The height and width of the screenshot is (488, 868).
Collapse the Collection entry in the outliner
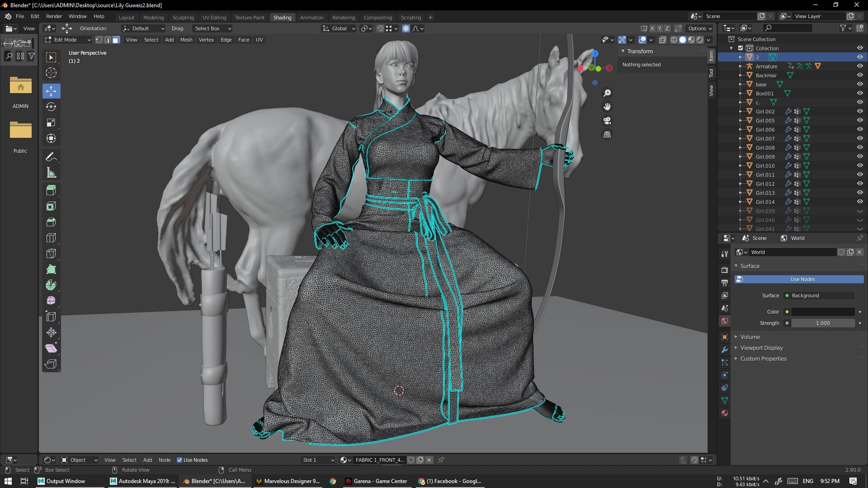[x=731, y=48]
